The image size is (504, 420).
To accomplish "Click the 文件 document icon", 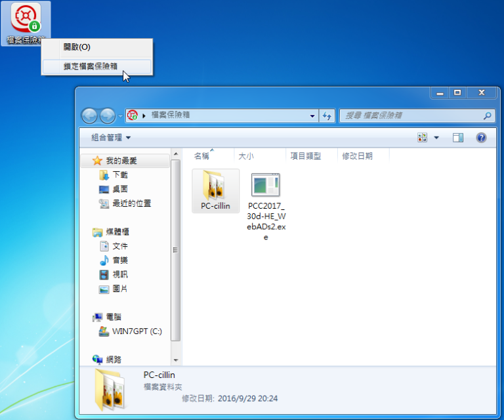I will 104,246.
